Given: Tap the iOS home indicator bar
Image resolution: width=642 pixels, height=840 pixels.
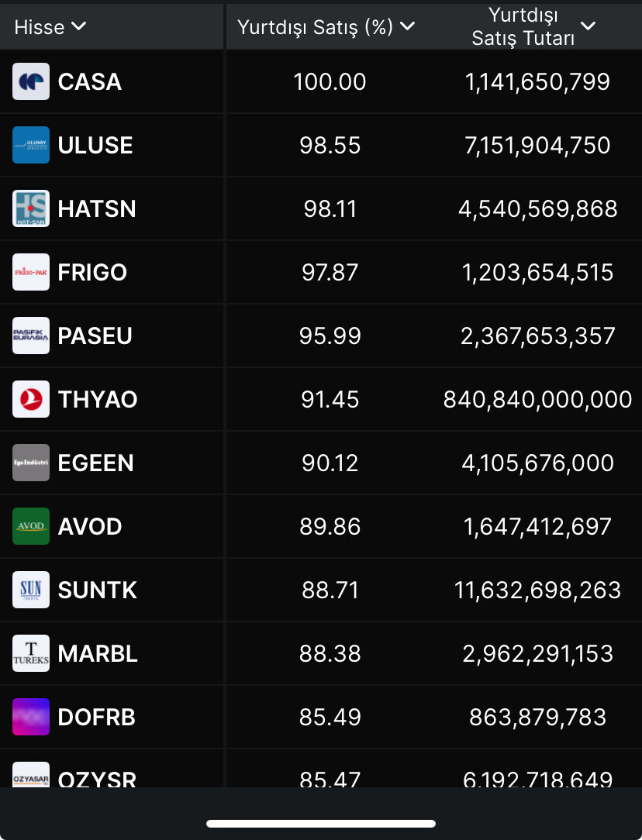Looking at the screenshot, I should [321, 823].
